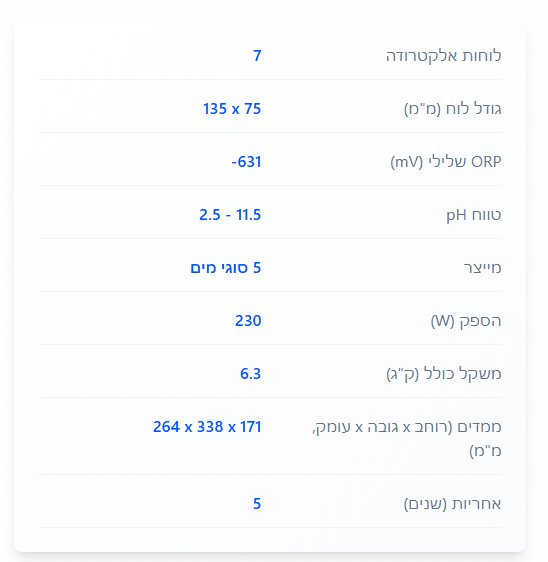The width and height of the screenshot is (548, 562).
Task: Select the warranty years value 5
Action: point(257,504)
